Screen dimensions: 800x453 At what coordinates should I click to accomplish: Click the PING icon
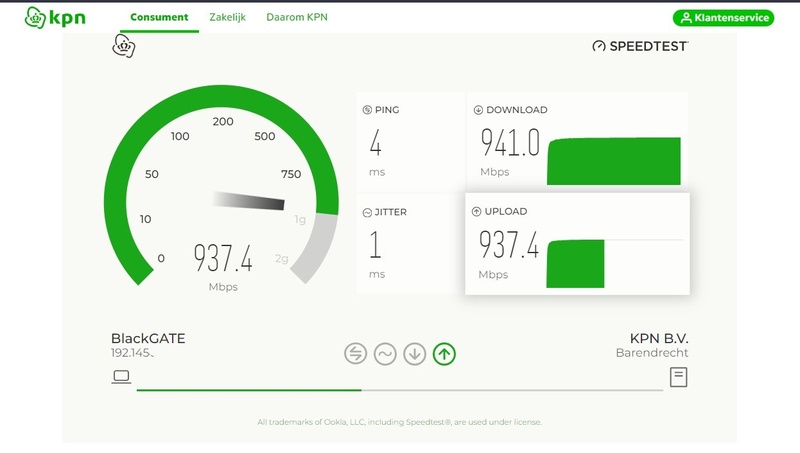[x=367, y=110]
